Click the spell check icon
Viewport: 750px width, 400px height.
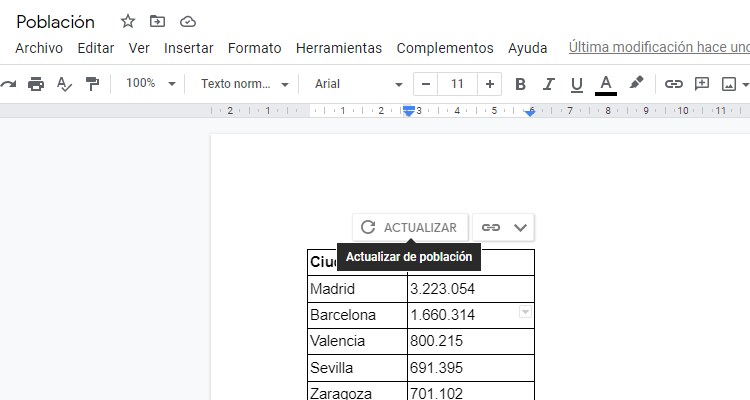[64, 84]
